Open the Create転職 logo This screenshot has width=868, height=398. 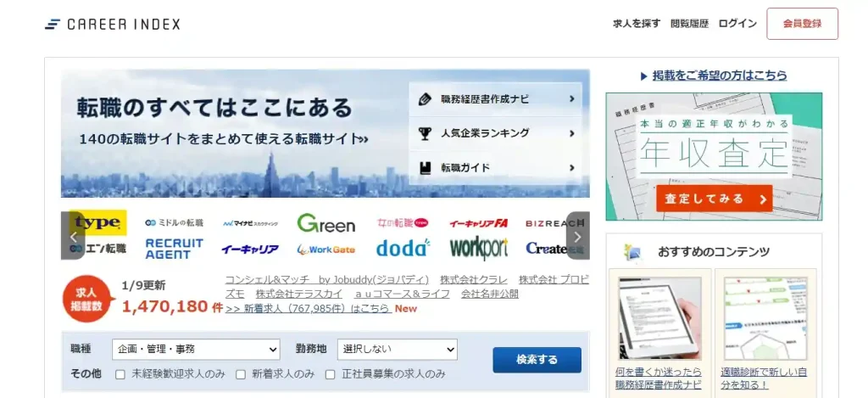click(554, 249)
